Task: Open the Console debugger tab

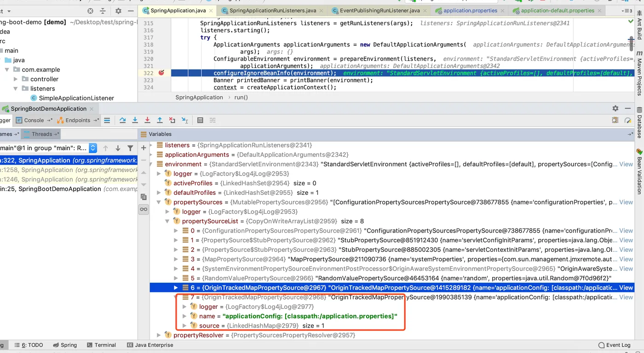Action: 33,120
